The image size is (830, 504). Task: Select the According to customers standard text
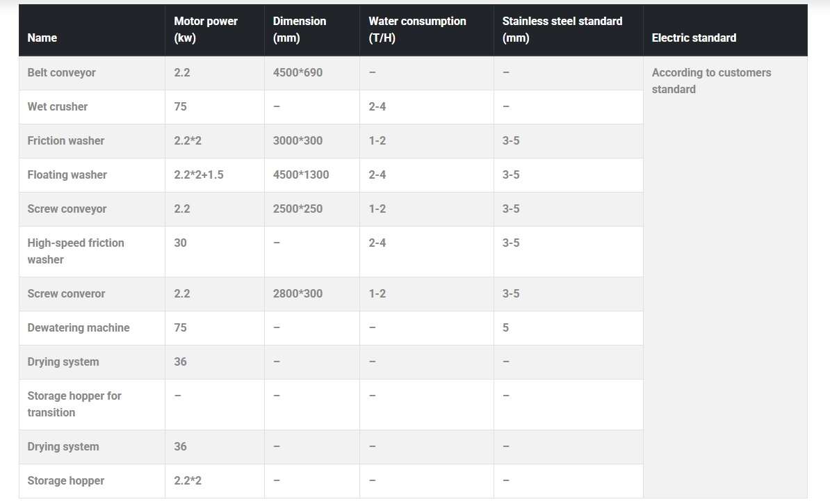click(711, 81)
